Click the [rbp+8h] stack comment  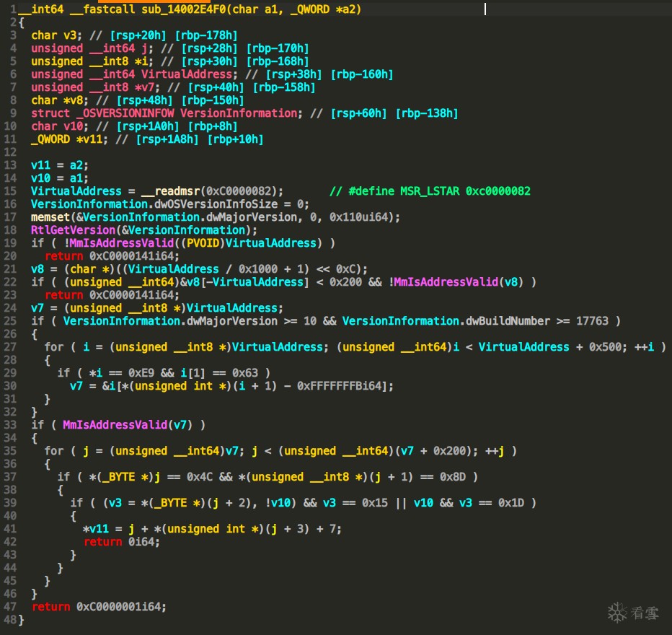(213, 126)
